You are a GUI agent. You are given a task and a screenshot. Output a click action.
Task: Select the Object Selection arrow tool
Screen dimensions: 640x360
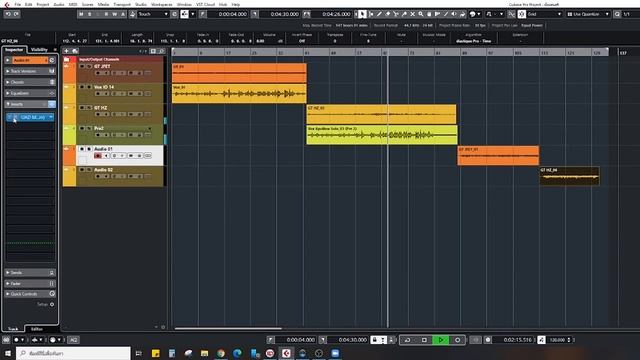pos(362,14)
